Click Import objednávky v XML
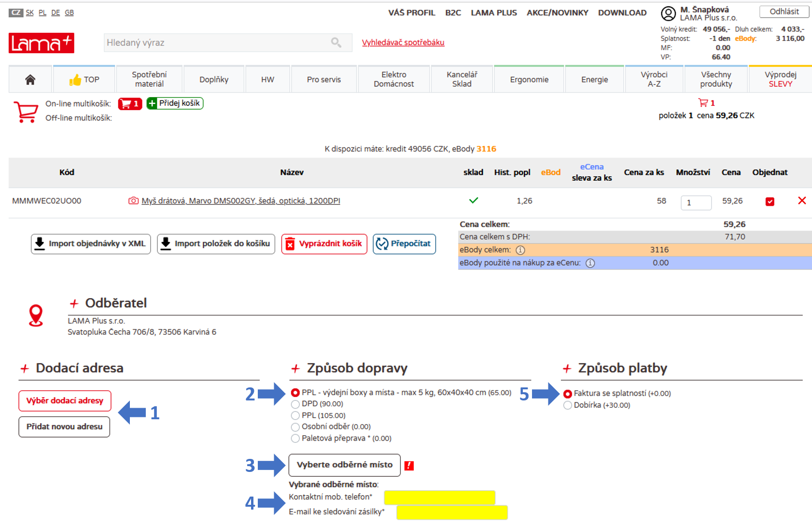 click(x=91, y=244)
